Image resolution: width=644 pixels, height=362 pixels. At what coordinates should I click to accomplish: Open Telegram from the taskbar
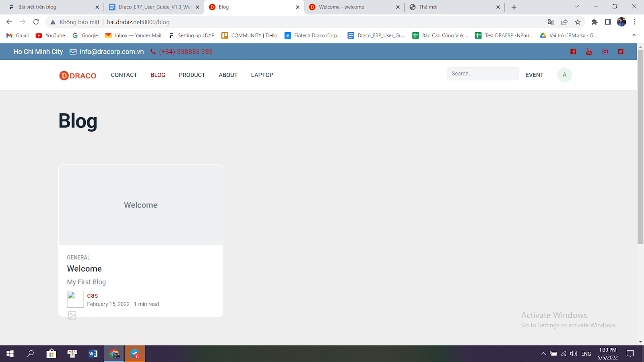pyautogui.click(x=135, y=354)
